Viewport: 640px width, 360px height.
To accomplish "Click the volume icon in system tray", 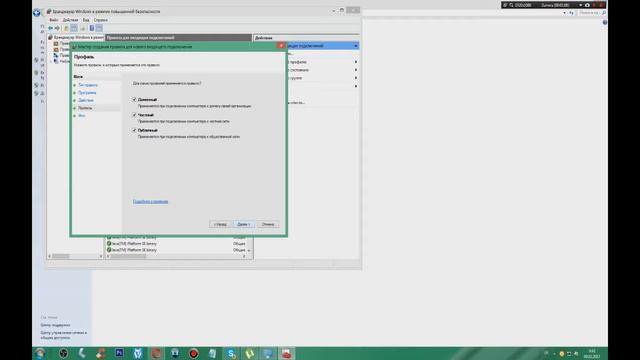I will point(576,353).
